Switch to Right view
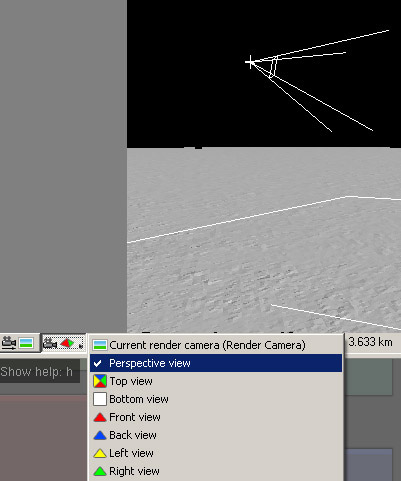 click(216, 471)
